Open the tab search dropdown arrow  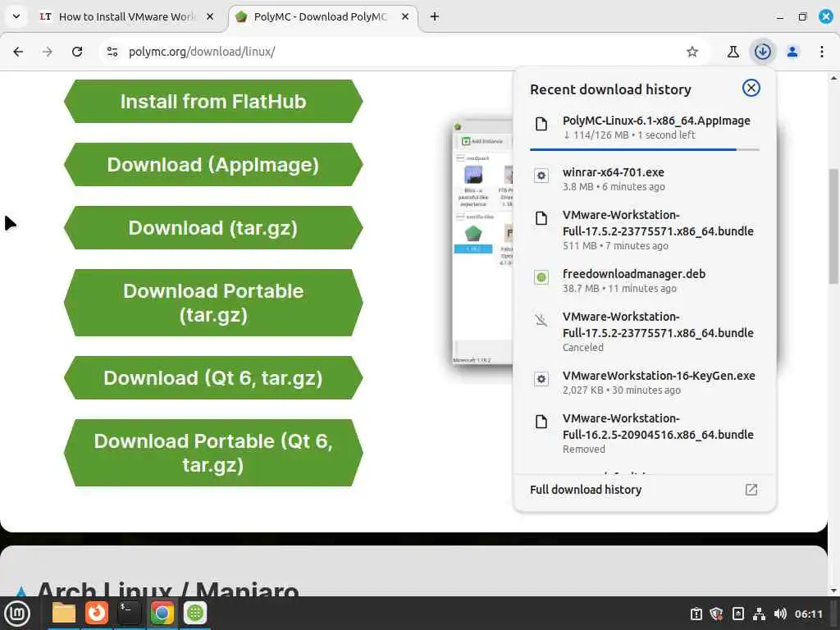(16, 16)
